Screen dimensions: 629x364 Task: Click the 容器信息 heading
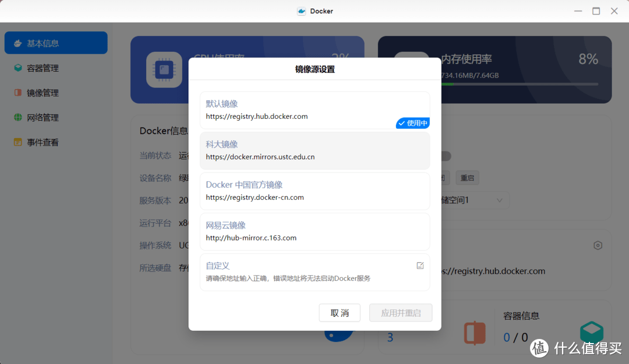[521, 316]
